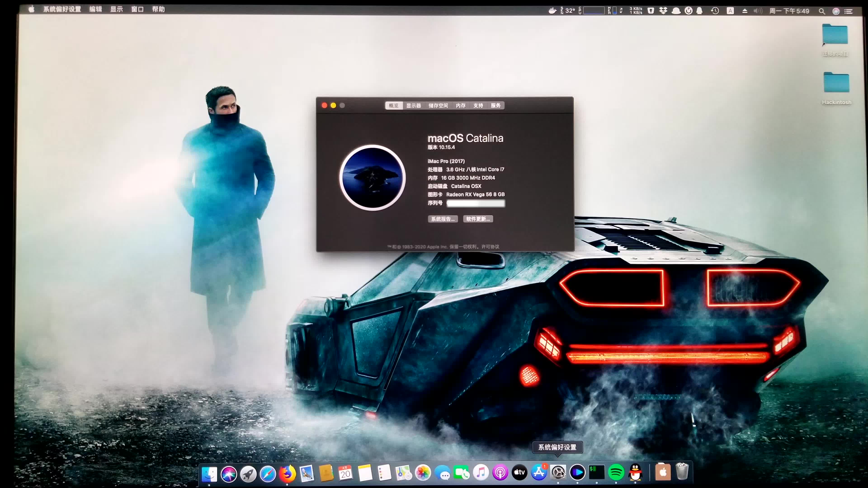The image size is (868, 488).
Task: Switch to the 显示器 tab
Action: (x=414, y=106)
